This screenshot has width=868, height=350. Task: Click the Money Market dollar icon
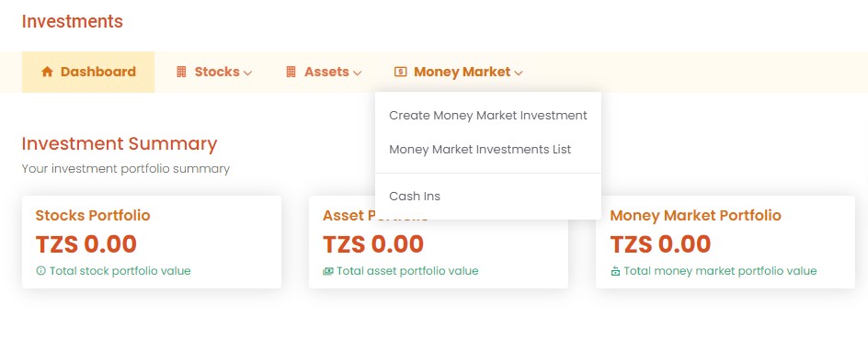[x=400, y=72]
